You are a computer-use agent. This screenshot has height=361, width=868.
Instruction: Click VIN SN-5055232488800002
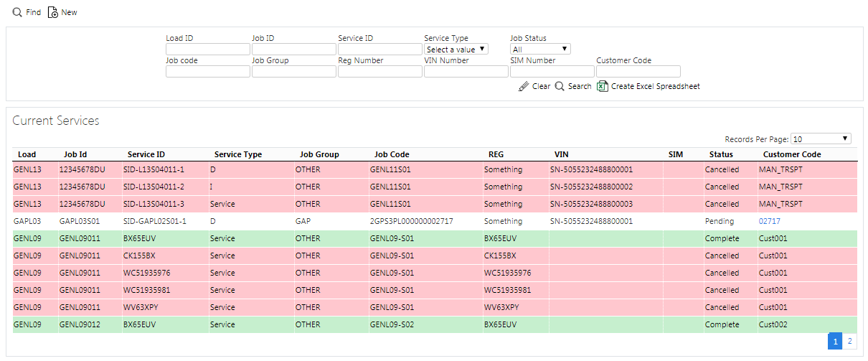click(x=591, y=187)
